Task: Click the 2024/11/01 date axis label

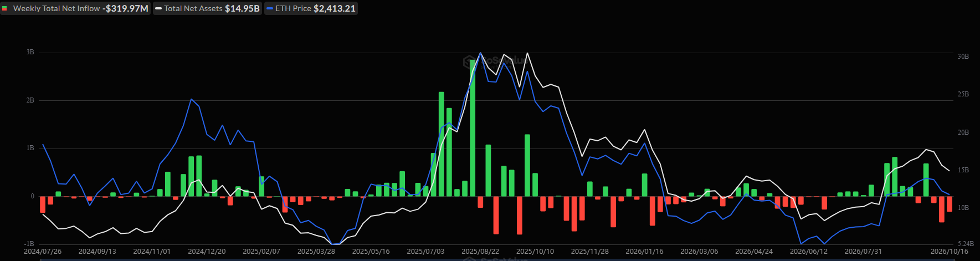Action: (152, 251)
